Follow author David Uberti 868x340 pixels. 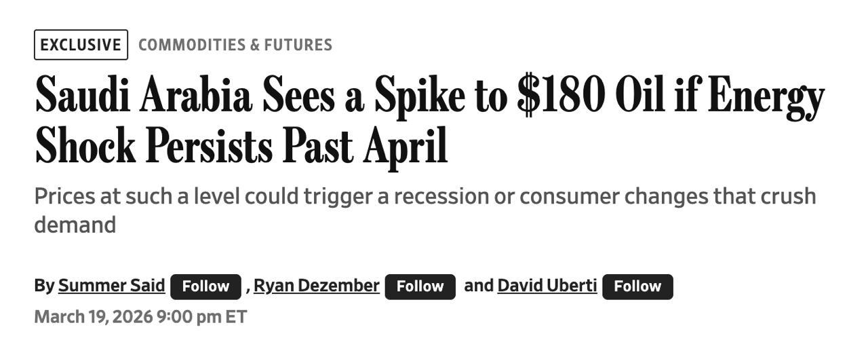[637, 286]
